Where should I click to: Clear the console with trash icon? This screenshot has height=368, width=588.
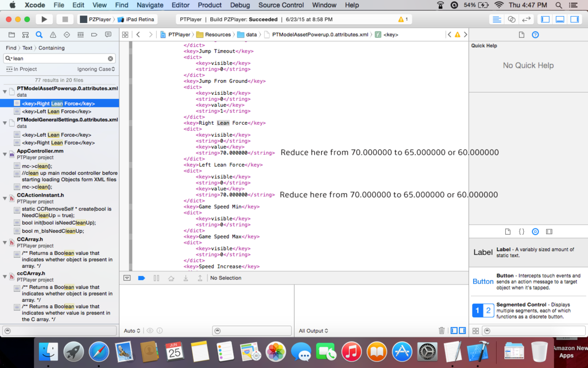point(442,331)
